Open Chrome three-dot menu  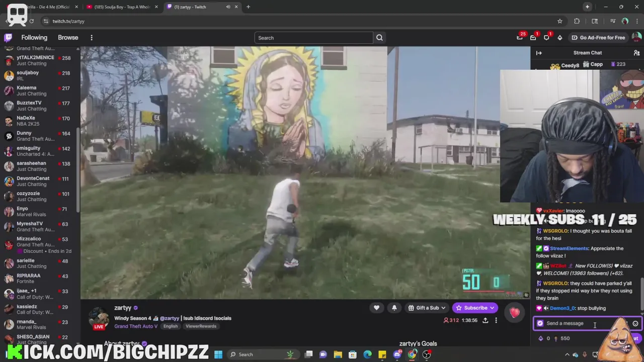pos(637,21)
